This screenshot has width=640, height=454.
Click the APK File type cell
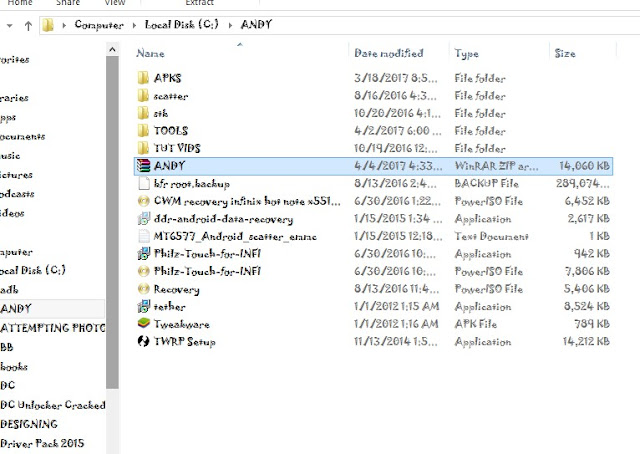(x=476, y=324)
